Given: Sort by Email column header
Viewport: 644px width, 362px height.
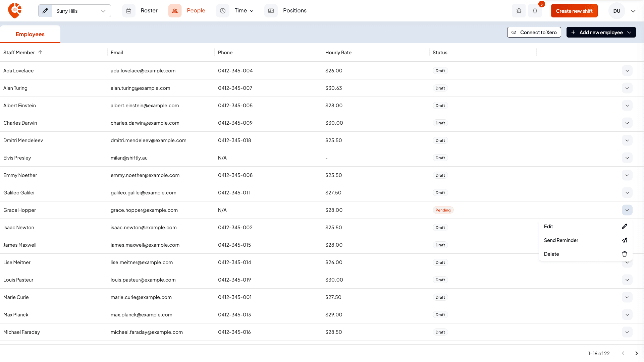Looking at the screenshot, I should [x=117, y=52].
